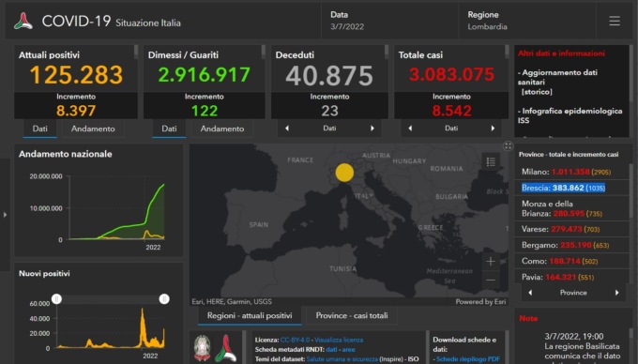Switch to Andamento tab under Dimessi / Guariti
The image size is (638, 364).
point(222,129)
